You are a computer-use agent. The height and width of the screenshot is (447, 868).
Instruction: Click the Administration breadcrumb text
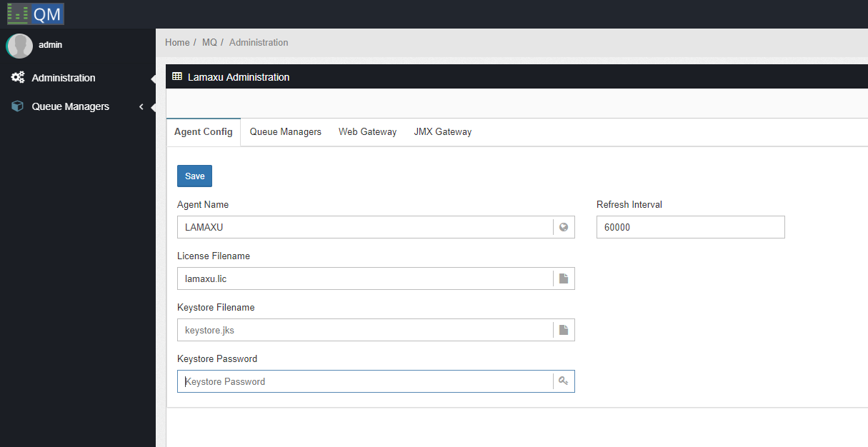[x=259, y=43]
